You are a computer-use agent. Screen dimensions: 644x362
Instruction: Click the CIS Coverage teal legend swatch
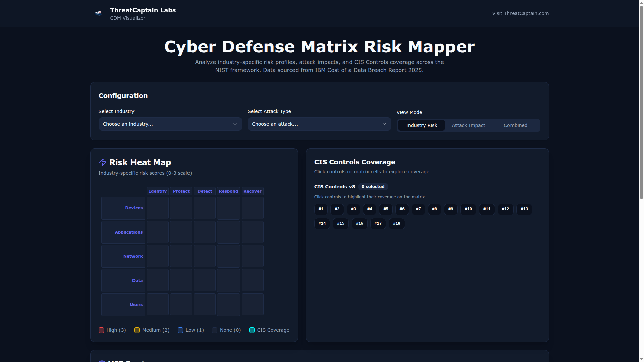252,330
